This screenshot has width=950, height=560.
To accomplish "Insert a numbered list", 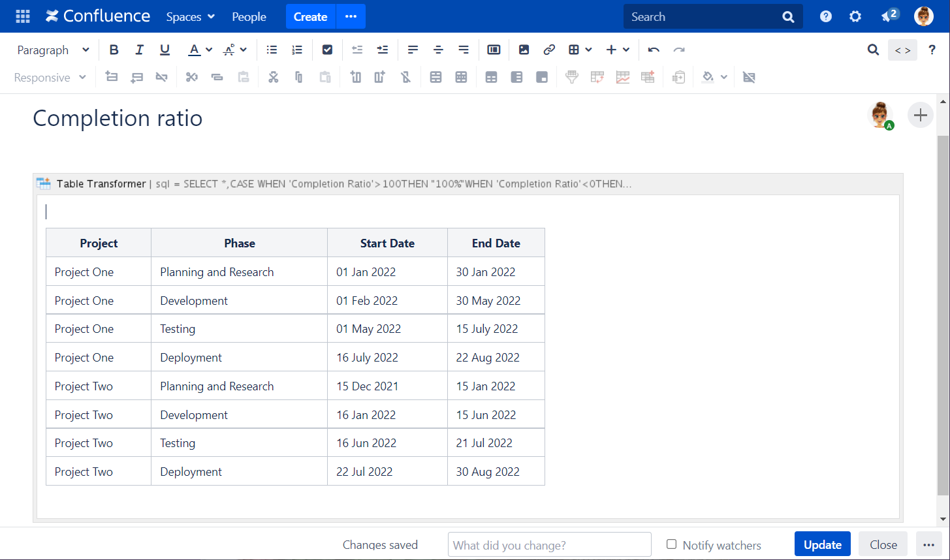I will pos(297,50).
